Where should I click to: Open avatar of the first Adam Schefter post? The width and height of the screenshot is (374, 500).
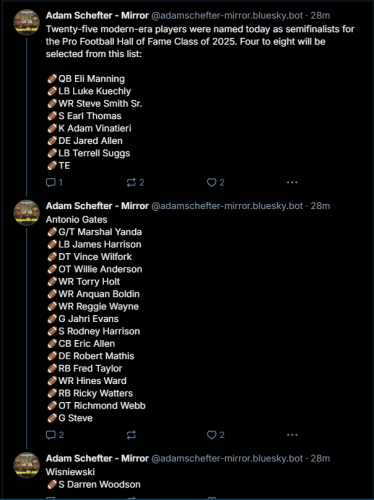pos(27,22)
